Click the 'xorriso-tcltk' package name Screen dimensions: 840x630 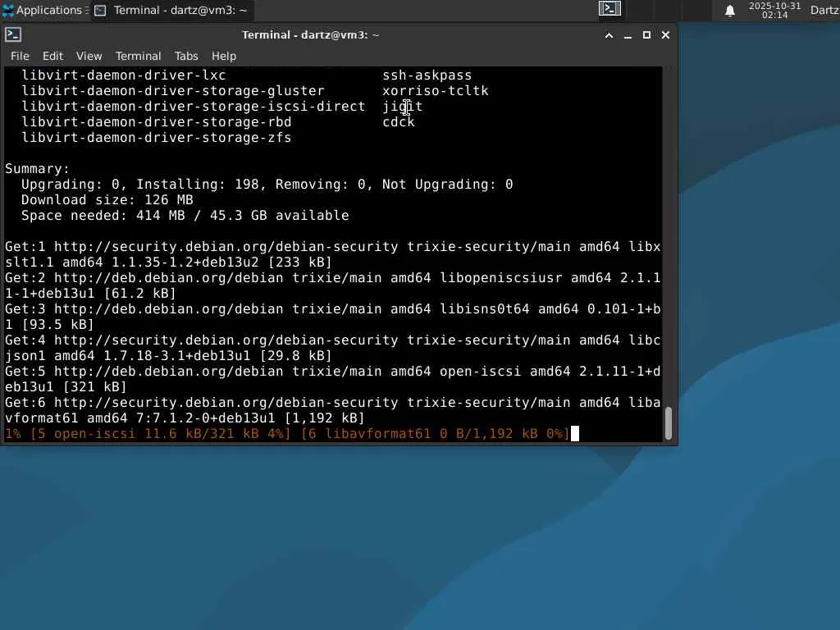pos(436,90)
